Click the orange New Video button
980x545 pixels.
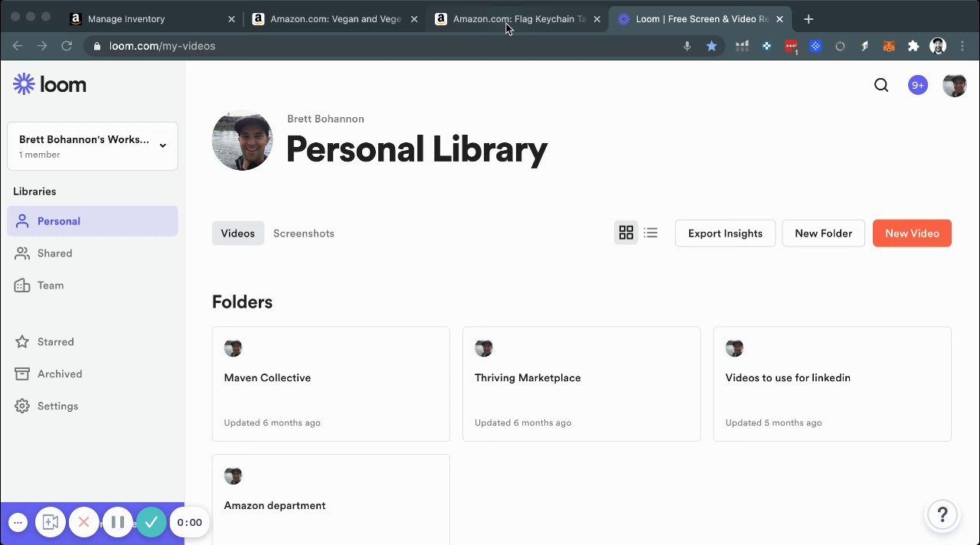pos(912,233)
